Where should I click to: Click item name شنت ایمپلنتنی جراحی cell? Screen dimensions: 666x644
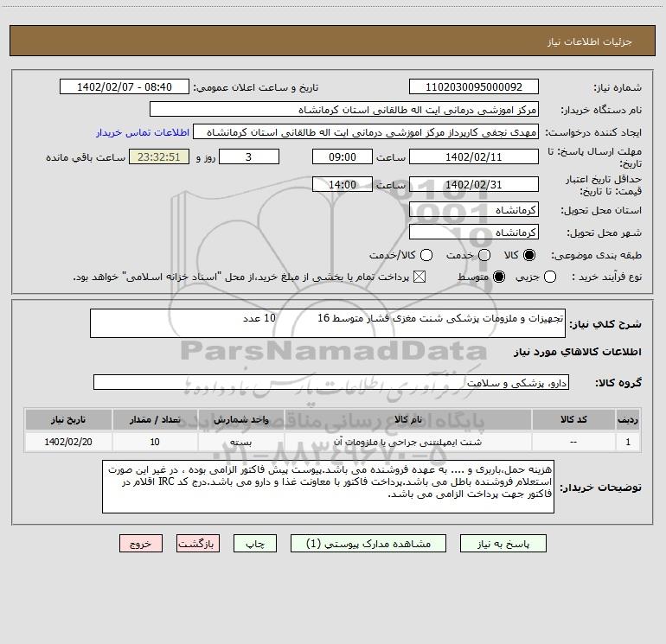[x=407, y=442]
